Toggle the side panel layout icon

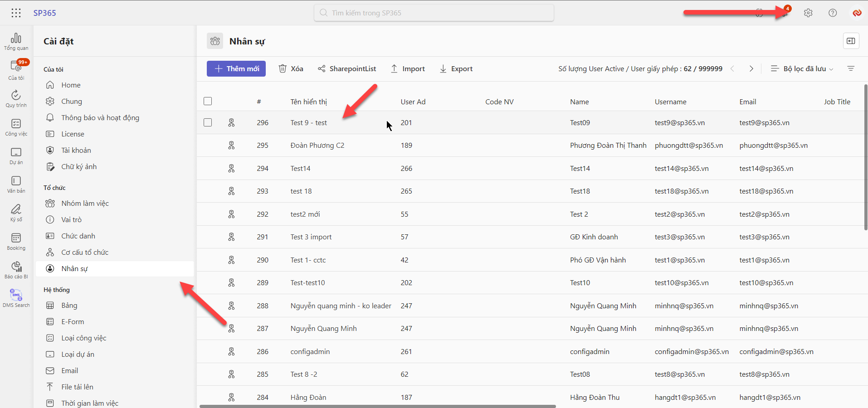click(851, 41)
